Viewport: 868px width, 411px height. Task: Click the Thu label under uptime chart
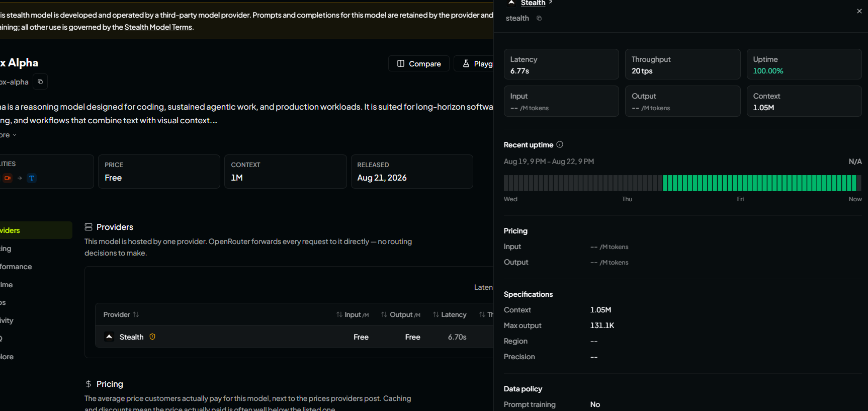click(x=627, y=199)
